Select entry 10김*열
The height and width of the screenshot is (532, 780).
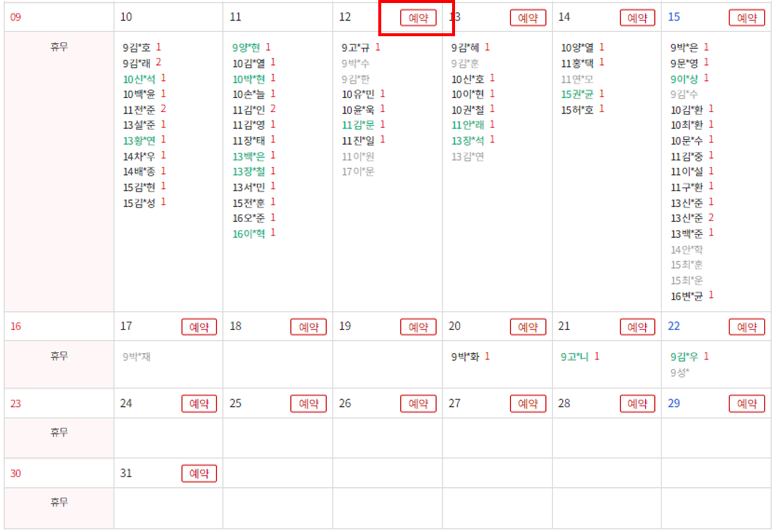pyautogui.click(x=249, y=63)
